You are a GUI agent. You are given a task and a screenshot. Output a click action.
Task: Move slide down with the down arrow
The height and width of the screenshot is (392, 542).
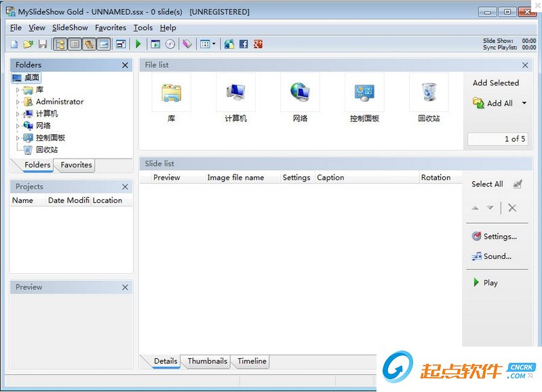(x=490, y=208)
